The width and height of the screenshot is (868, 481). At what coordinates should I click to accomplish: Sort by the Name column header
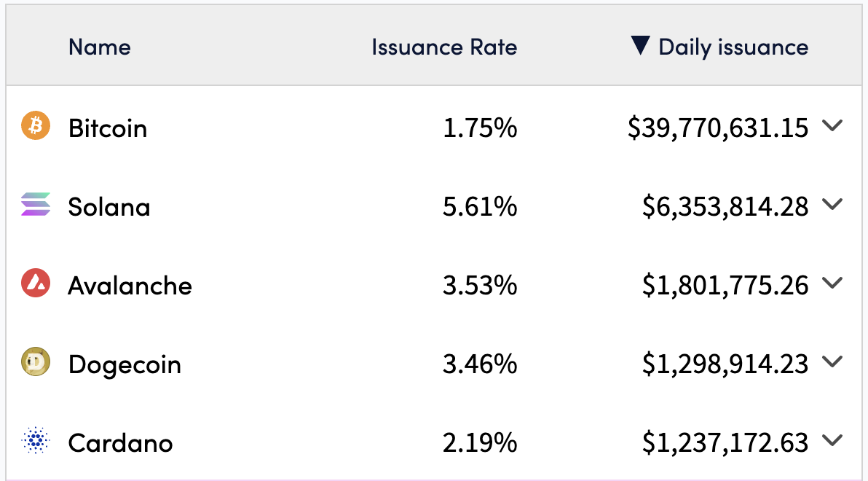[99, 47]
